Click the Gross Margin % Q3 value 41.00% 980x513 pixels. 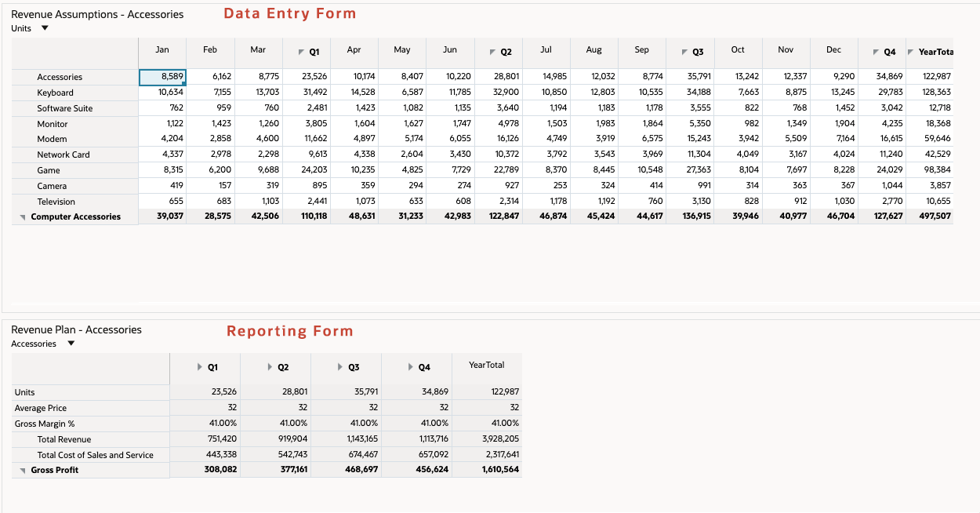346,424
